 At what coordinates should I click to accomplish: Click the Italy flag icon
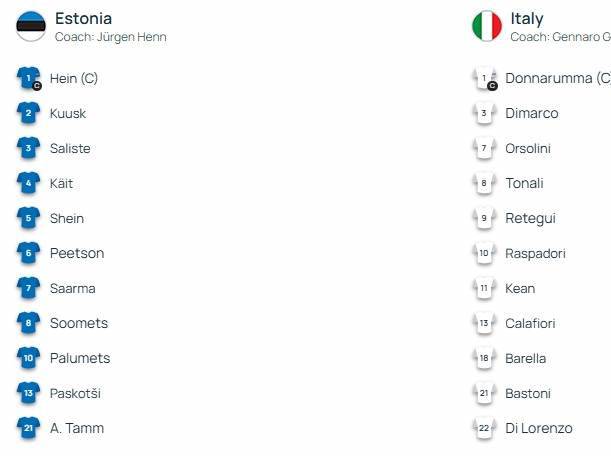click(x=487, y=26)
